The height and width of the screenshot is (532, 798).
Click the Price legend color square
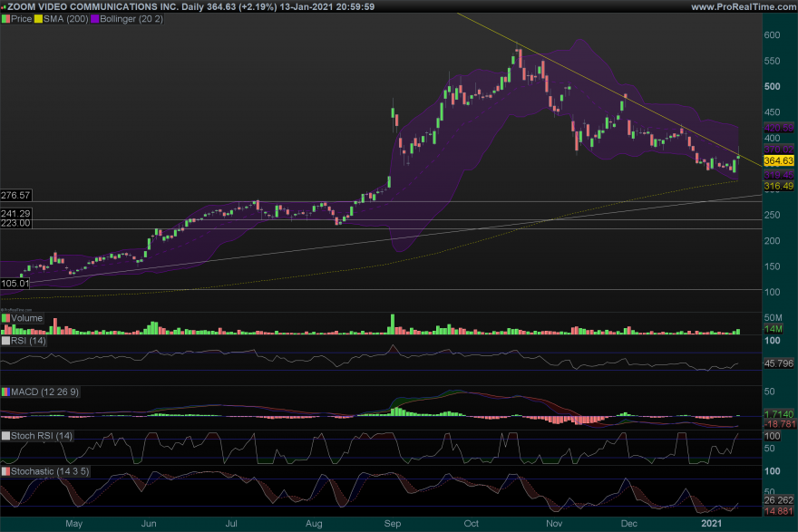click(x=5, y=19)
